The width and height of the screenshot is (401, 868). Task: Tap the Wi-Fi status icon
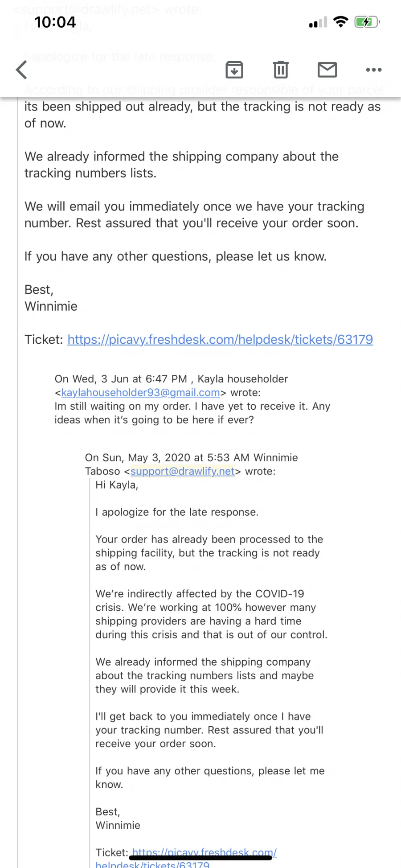click(x=341, y=22)
